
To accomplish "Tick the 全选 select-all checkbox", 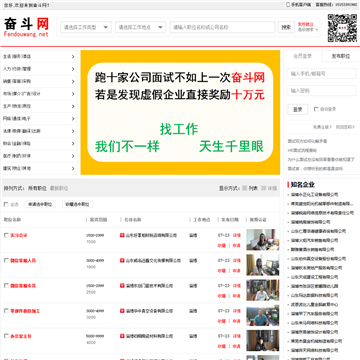I will (6, 204).
